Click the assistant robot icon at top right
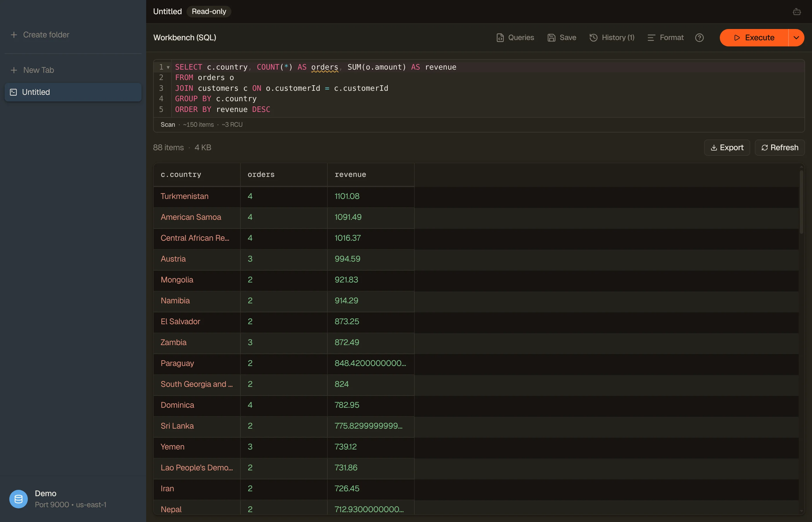Screen dimensions: 812x522 (x=797, y=12)
